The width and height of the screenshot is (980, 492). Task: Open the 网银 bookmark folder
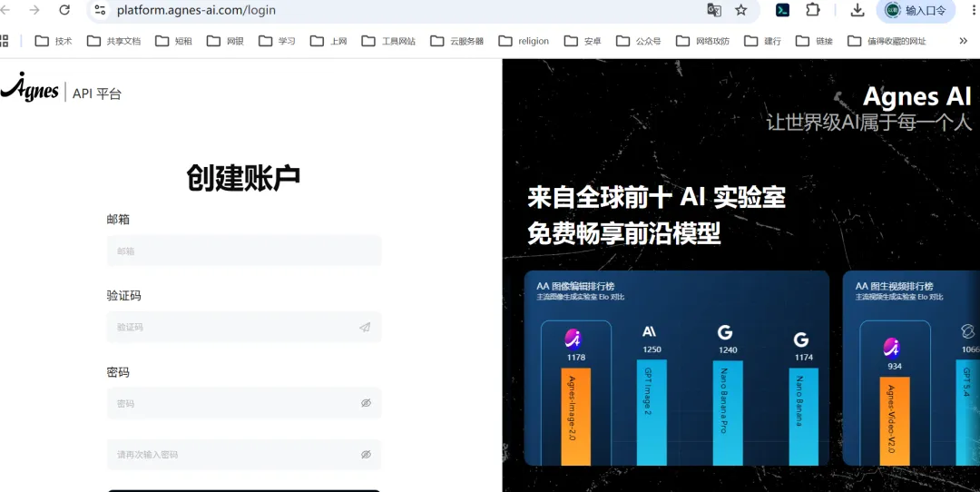pyautogui.click(x=226, y=41)
